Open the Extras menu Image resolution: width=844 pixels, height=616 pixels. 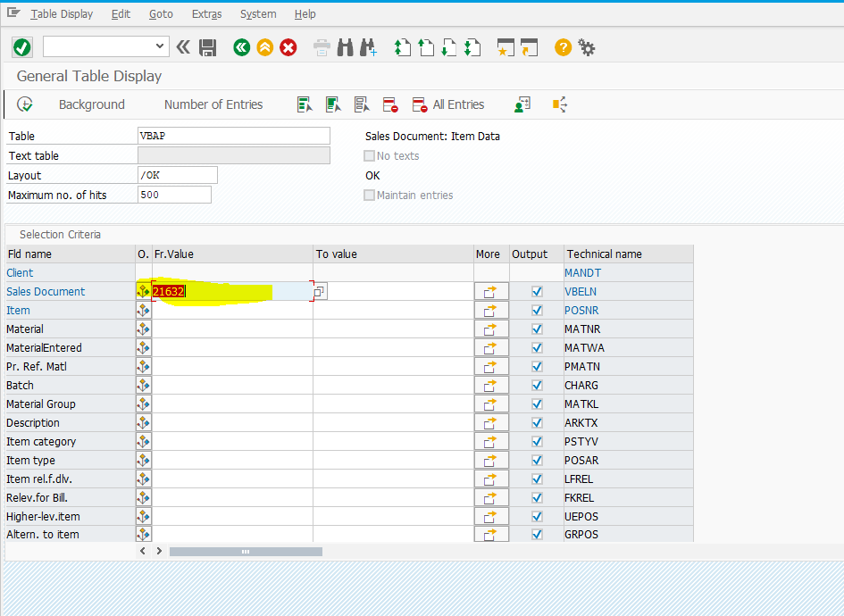tap(206, 13)
